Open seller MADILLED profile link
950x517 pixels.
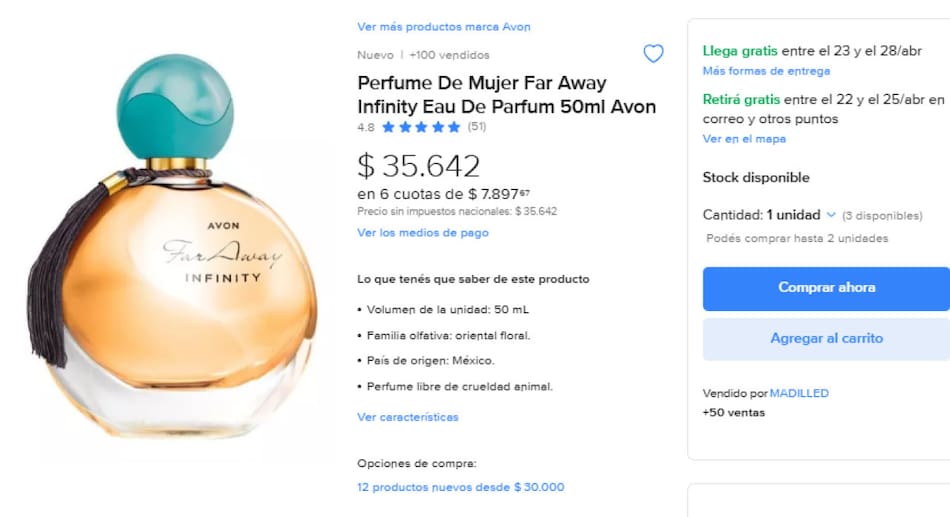coord(799,393)
